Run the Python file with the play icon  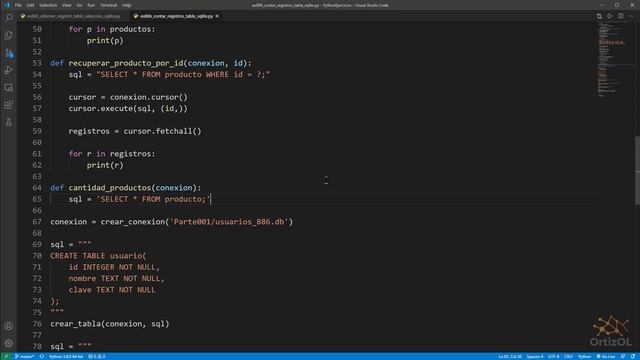[609, 16]
